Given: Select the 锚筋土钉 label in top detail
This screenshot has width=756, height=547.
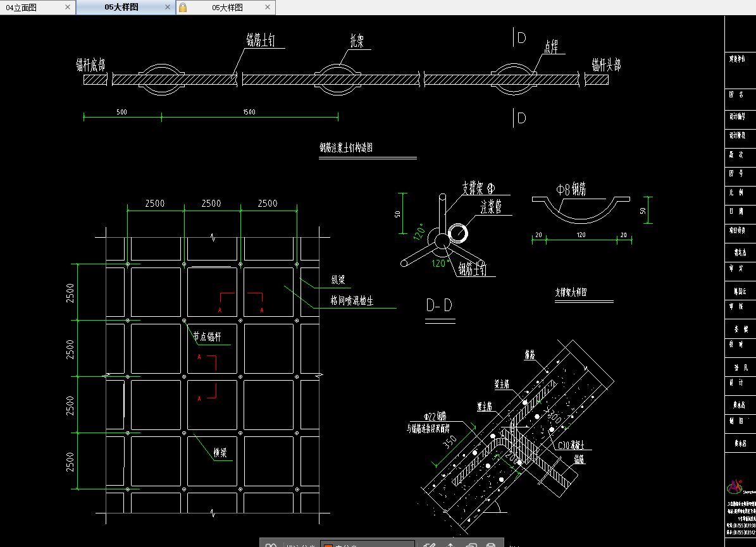Looking at the screenshot, I should point(261,40).
